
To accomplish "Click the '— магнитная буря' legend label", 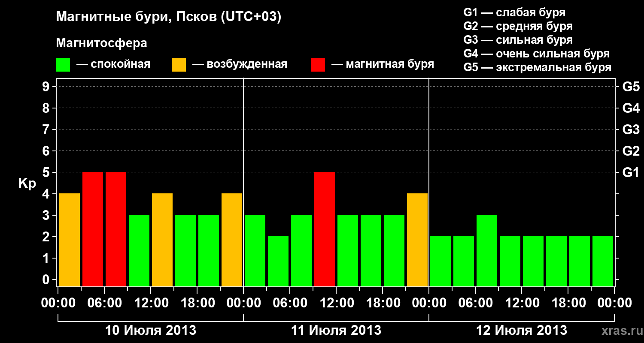I will [x=383, y=64].
